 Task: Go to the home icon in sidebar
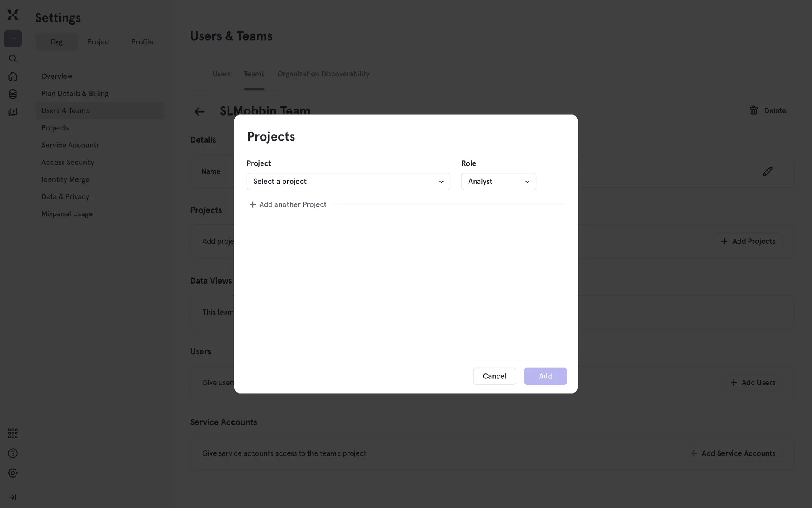point(13,77)
